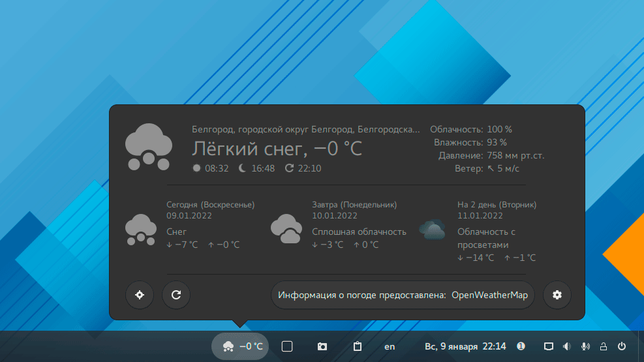644x362 pixels.
Task: Click the Сплошная облачность description
Action: point(359,232)
